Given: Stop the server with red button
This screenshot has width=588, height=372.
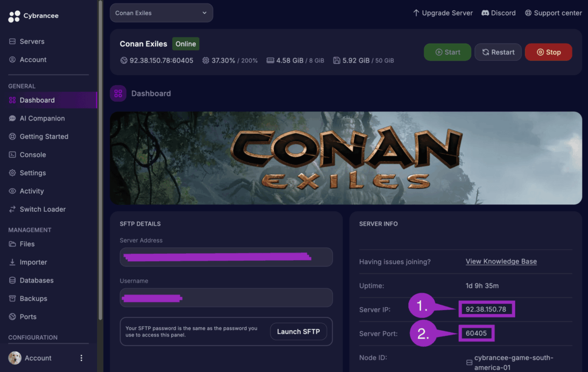Looking at the screenshot, I should pos(548,52).
